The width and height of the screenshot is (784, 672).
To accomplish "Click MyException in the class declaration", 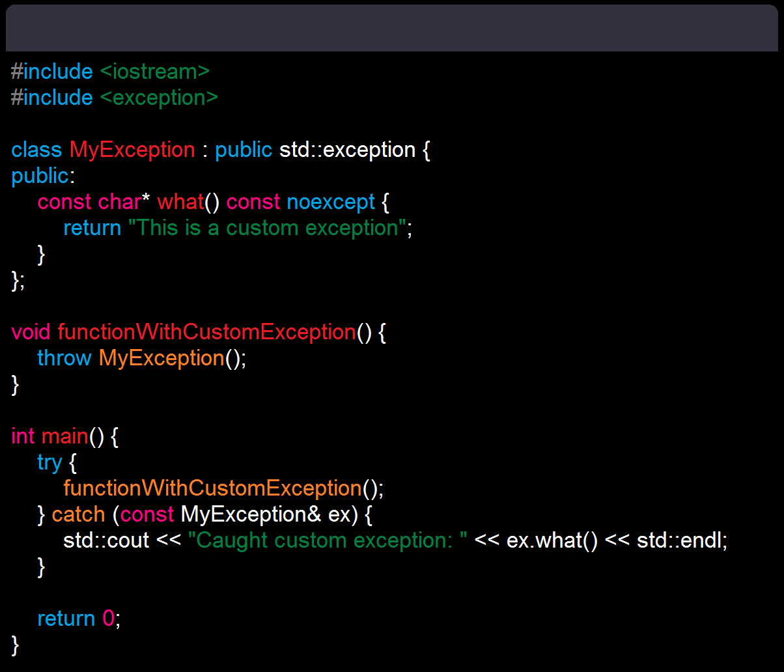I will (132, 150).
